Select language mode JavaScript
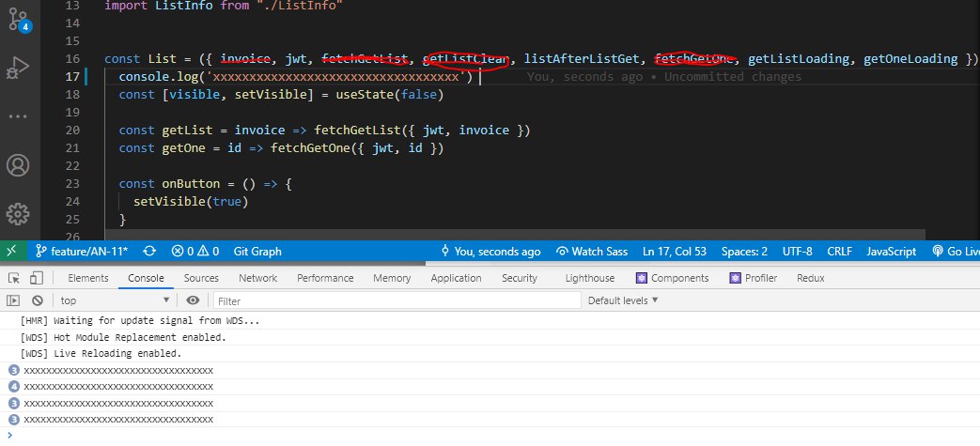The height and width of the screenshot is (446, 980). [x=892, y=251]
